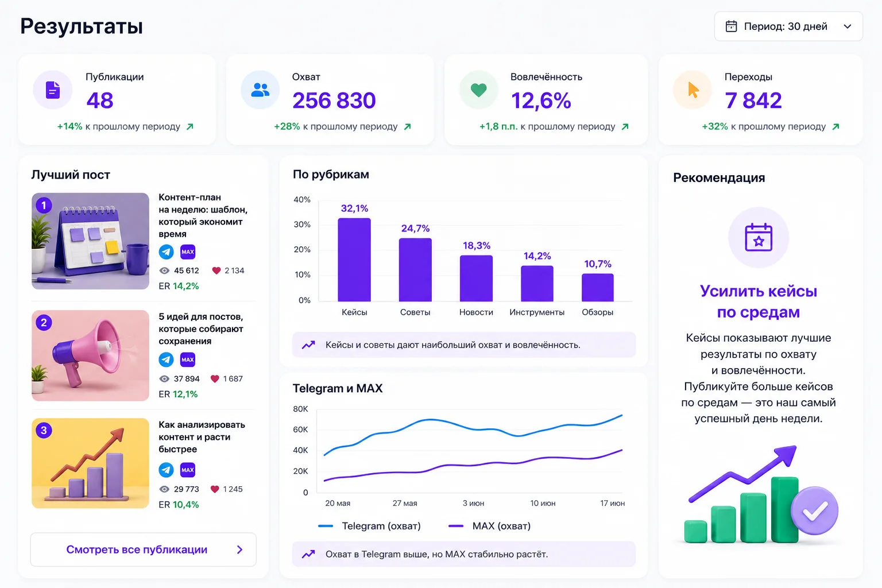Click the orange cursor icon in Переходы card

point(693,90)
